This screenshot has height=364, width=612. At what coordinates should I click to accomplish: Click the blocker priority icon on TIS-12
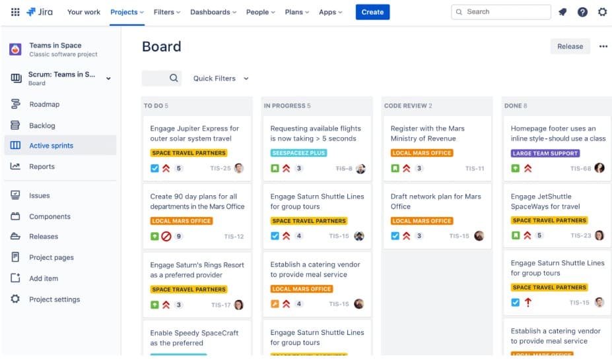166,236
